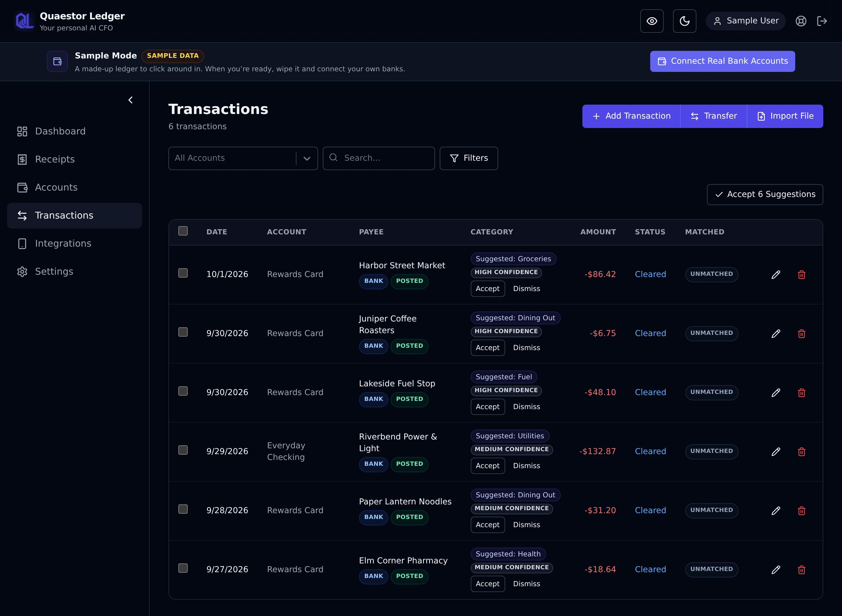Check the Lakeside Fuel Stop row checkbox
This screenshot has width=842, height=616.
(x=183, y=391)
